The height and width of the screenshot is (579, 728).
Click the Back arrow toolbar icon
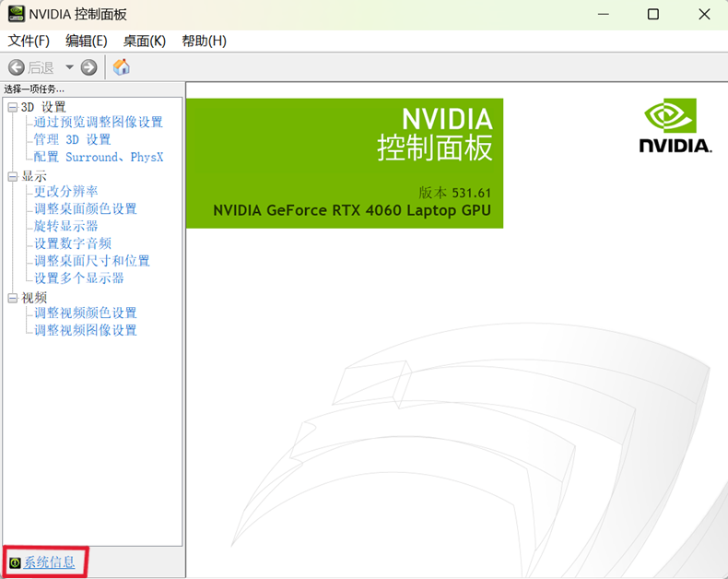pyautogui.click(x=17, y=67)
